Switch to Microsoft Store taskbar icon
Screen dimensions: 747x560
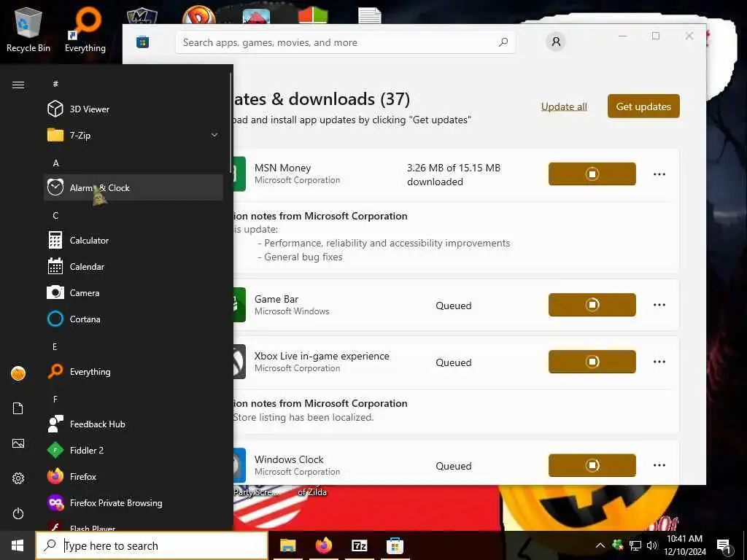point(395,545)
